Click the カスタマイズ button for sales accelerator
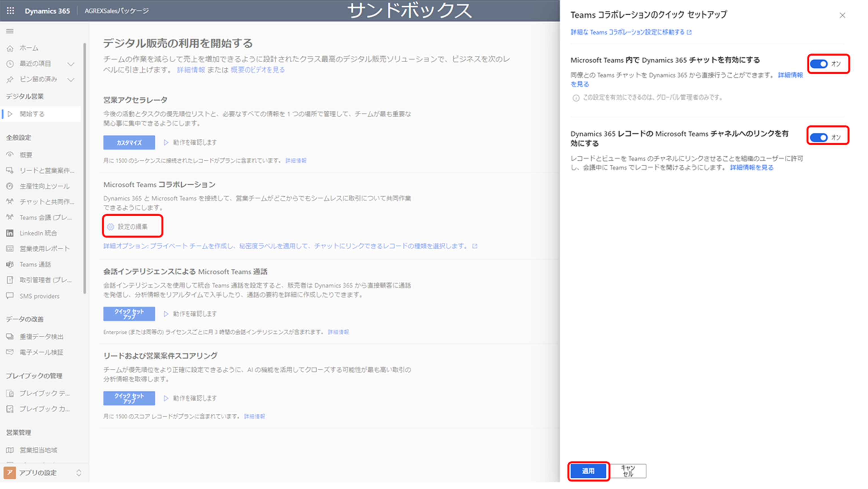Viewport: 868px width, 489px height. (x=129, y=143)
